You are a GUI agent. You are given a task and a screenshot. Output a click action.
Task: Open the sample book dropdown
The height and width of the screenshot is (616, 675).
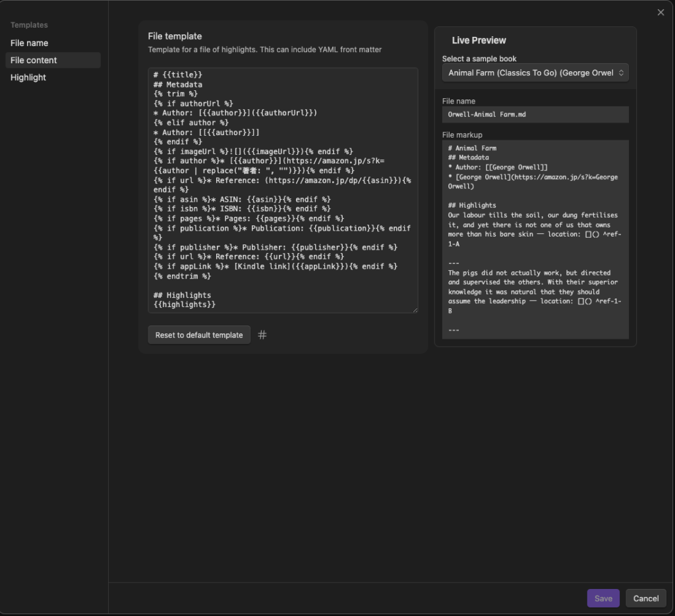point(535,72)
